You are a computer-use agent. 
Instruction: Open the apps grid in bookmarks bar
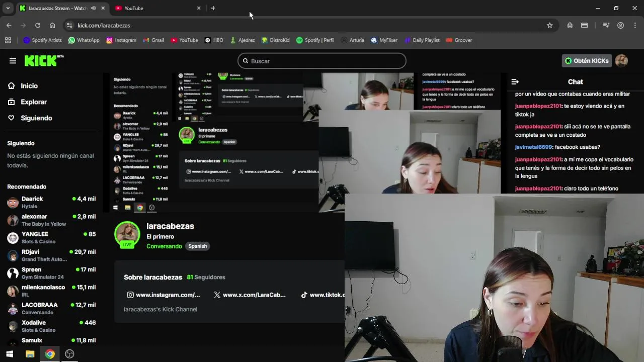8,40
